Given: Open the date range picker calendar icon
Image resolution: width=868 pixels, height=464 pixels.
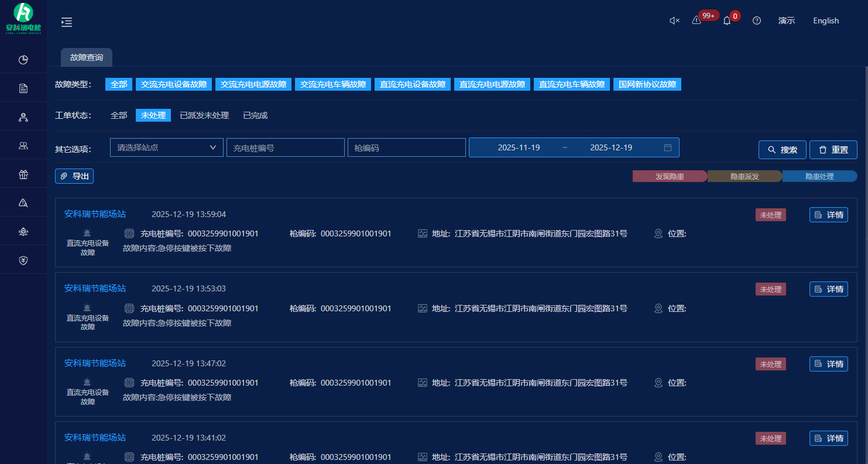Looking at the screenshot, I should (668, 147).
